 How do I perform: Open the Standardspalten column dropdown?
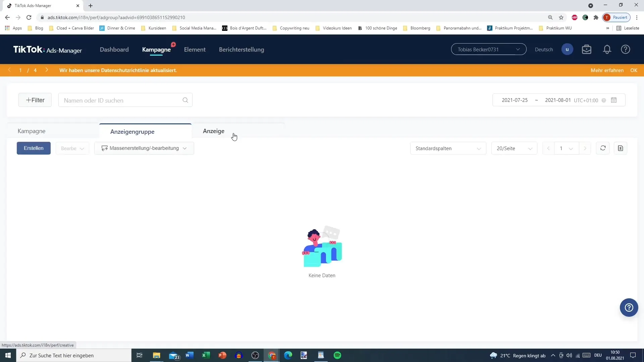point(448,148)
